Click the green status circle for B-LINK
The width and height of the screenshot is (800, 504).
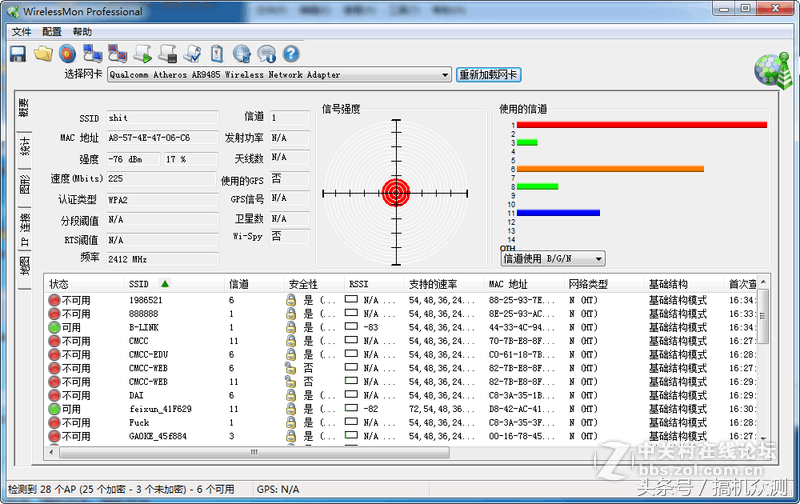[x=55, y=327]
